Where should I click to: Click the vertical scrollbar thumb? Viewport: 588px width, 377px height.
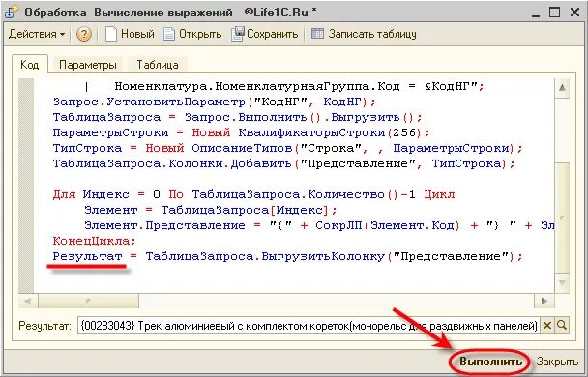(562, 217)
